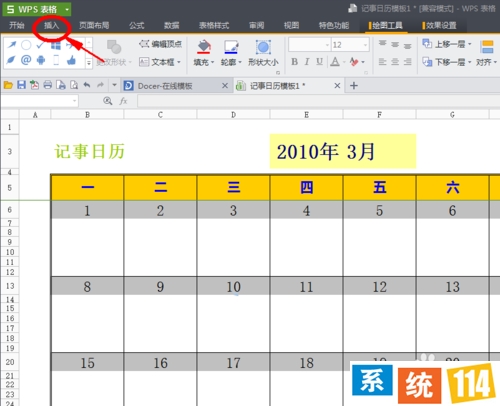This screenshot has height=406, width=500.
Task: Click the 记事日历 title text
Action: point(90,151)
